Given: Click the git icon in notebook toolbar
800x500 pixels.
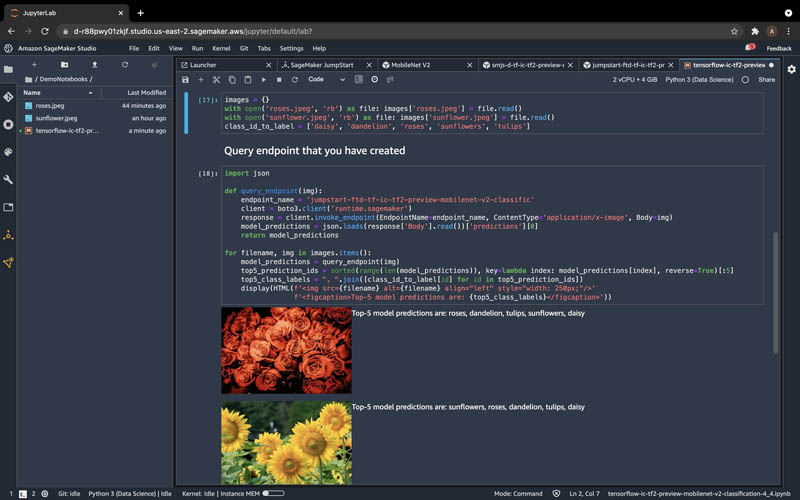Looking at the screenshot, I should click(x=390, y=79).
